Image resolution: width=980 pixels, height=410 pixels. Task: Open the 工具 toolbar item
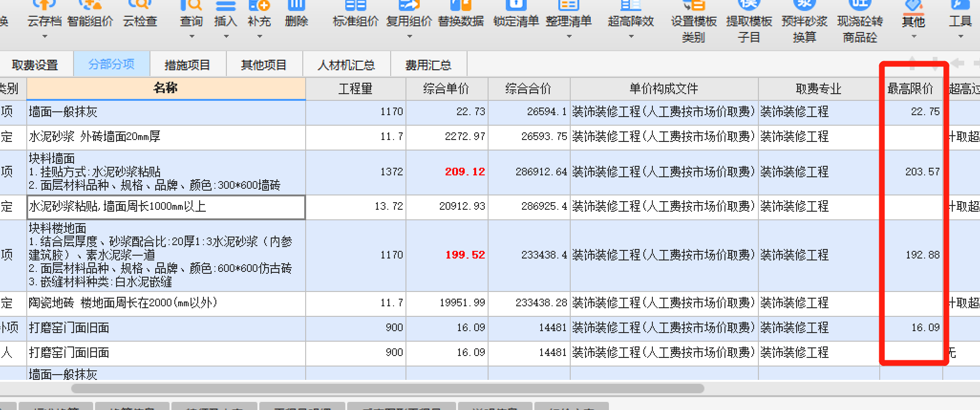coord(960,14)
